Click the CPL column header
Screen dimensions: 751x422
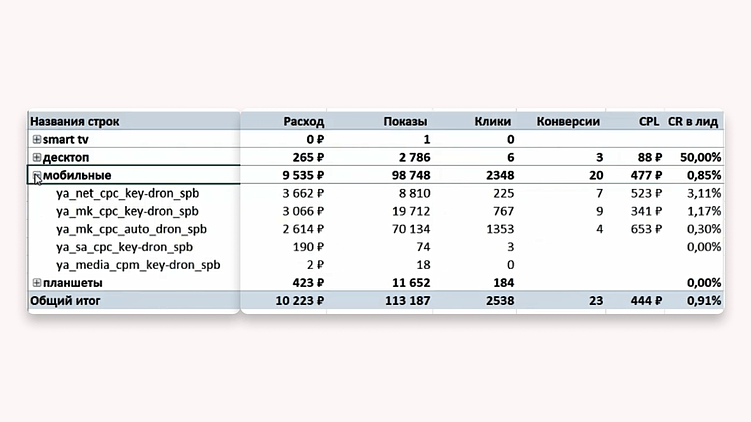pos(649,122)
